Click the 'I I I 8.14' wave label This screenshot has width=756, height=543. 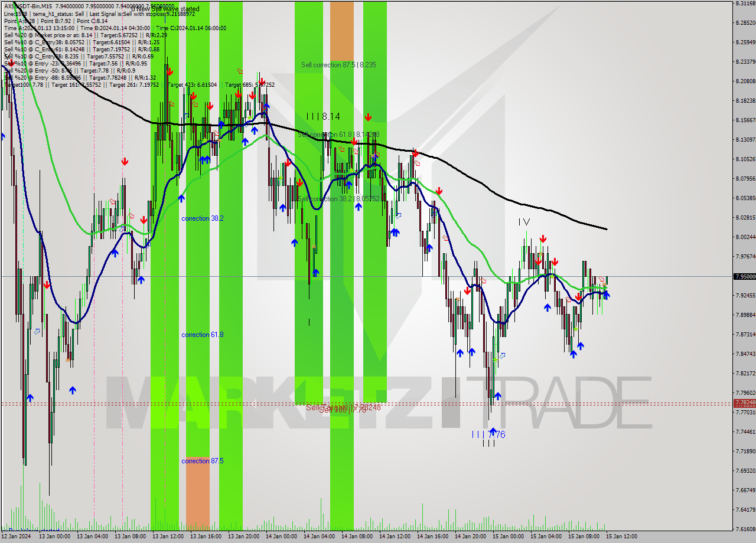pyautogui.click(x=323, y=117)
